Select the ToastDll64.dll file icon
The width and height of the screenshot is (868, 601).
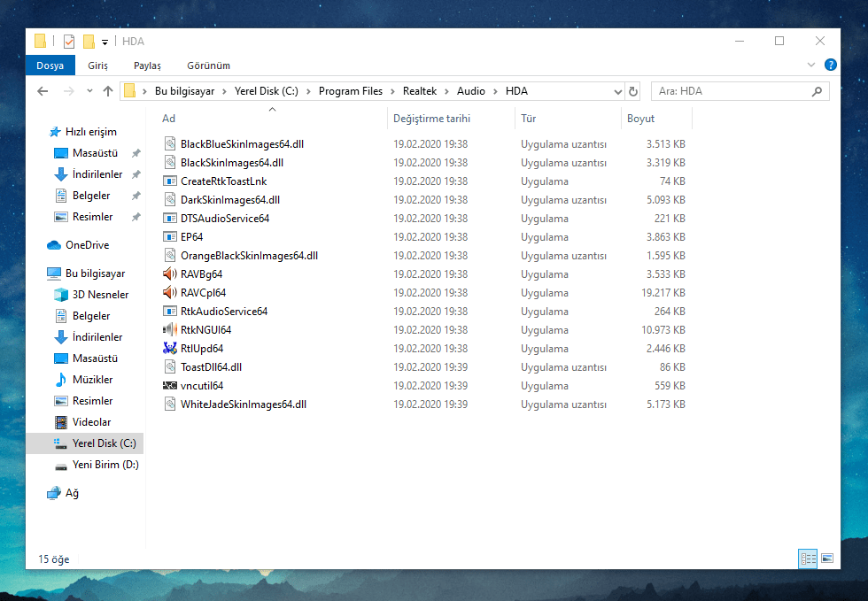(170, 367)
